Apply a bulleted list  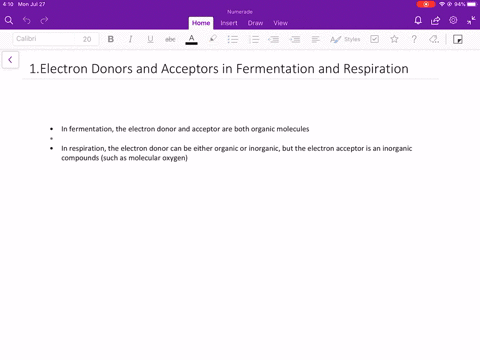(233, 39)
